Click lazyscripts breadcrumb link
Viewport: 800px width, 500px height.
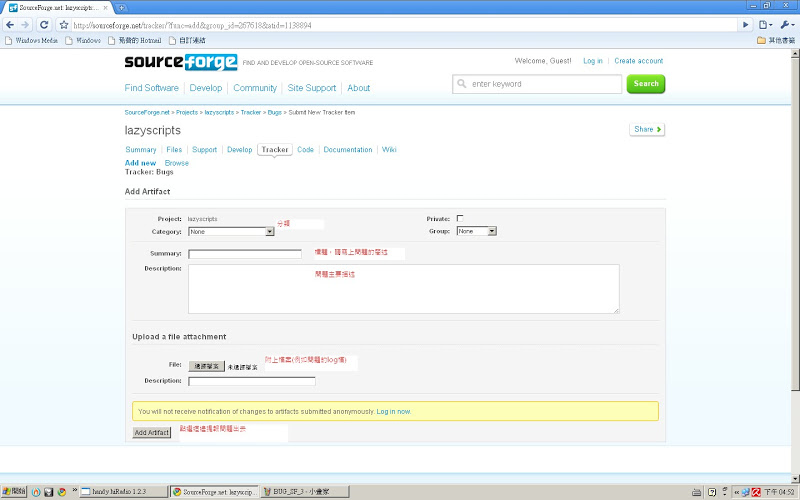[x=219, y=112]
